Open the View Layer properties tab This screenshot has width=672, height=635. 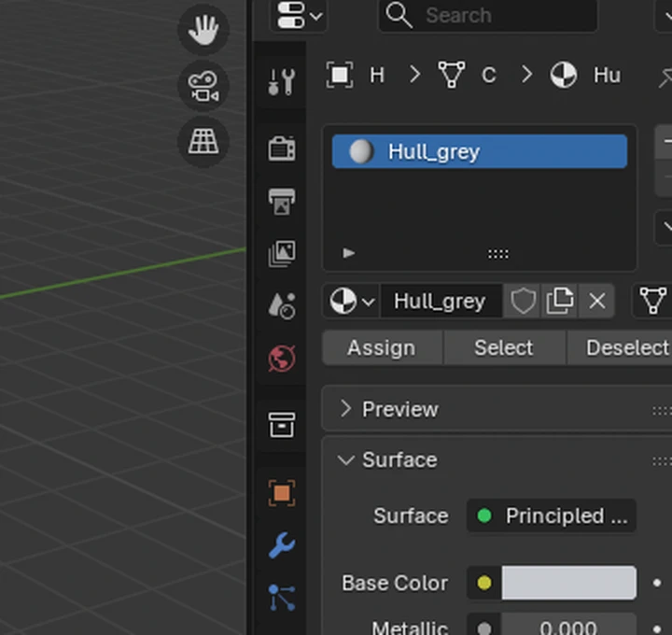point(282,253)
